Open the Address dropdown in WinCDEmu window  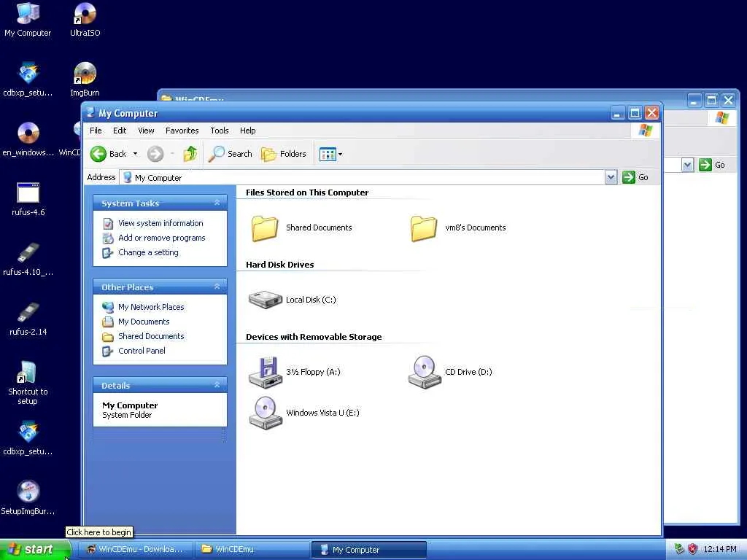point(687,166)
